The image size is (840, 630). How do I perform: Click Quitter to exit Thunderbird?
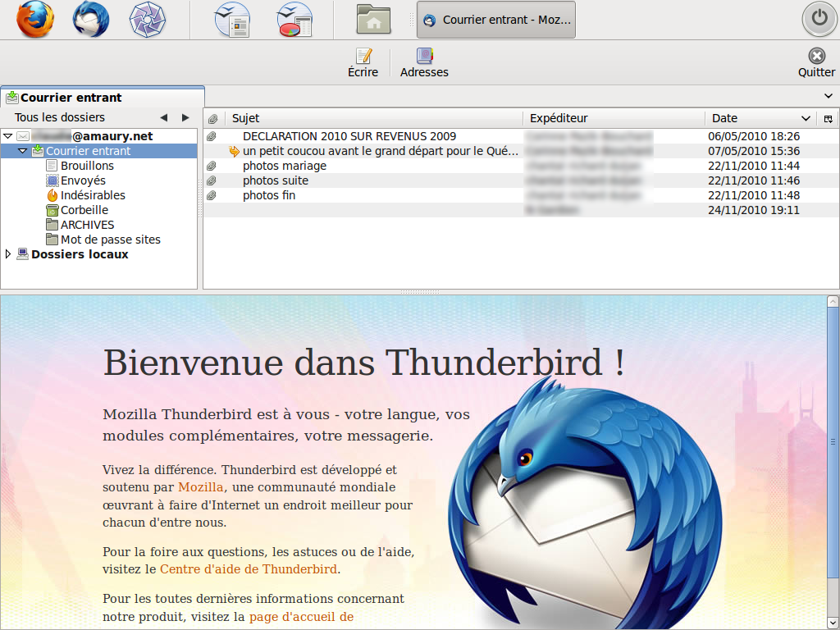click(x=816, y=63)
